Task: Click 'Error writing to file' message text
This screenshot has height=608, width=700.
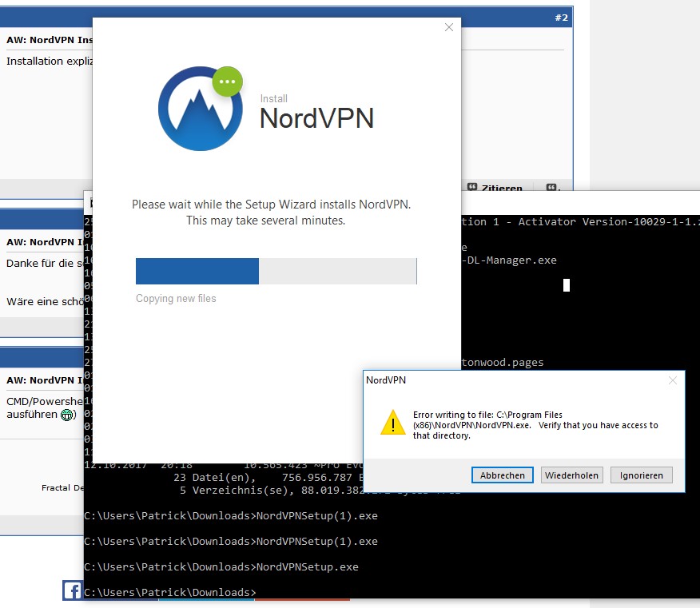Action: pyautogui.click(x=535, y=425)
